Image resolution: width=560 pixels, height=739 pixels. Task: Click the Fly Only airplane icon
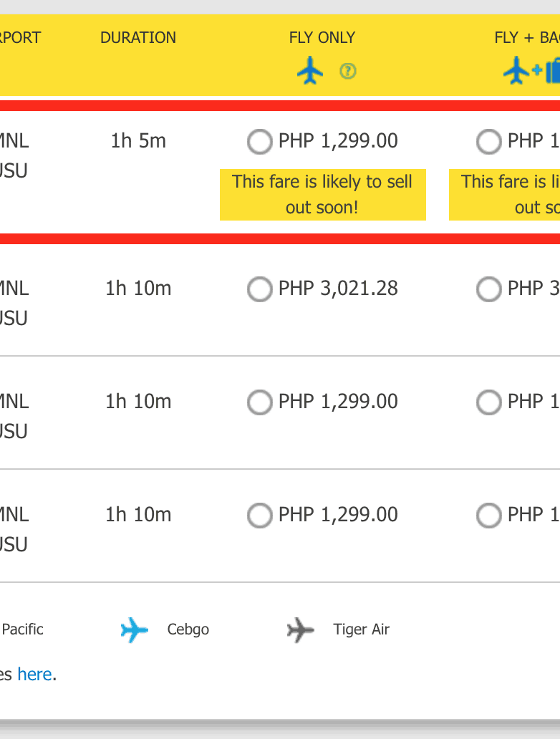point(310,72)
